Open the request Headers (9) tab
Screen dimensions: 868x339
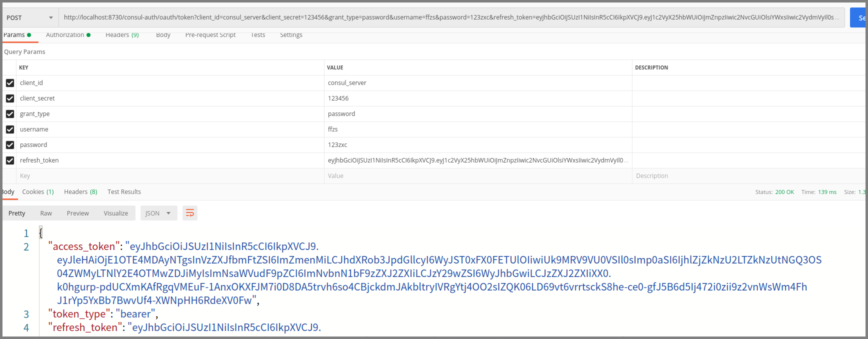click(122, 35)
